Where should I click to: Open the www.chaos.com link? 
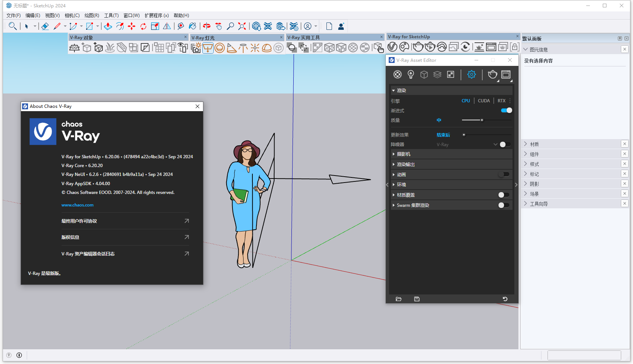tap(77, 205)
